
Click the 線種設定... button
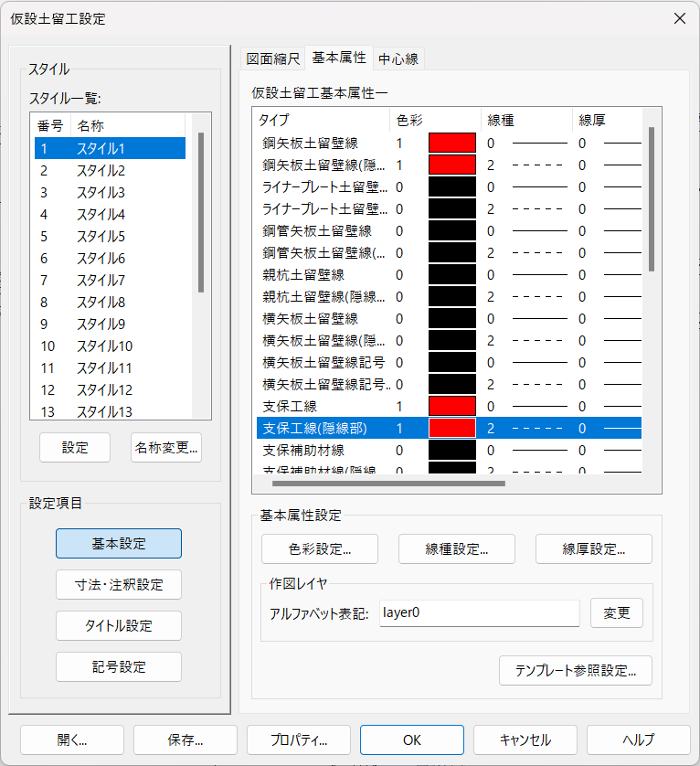[457, 549]
